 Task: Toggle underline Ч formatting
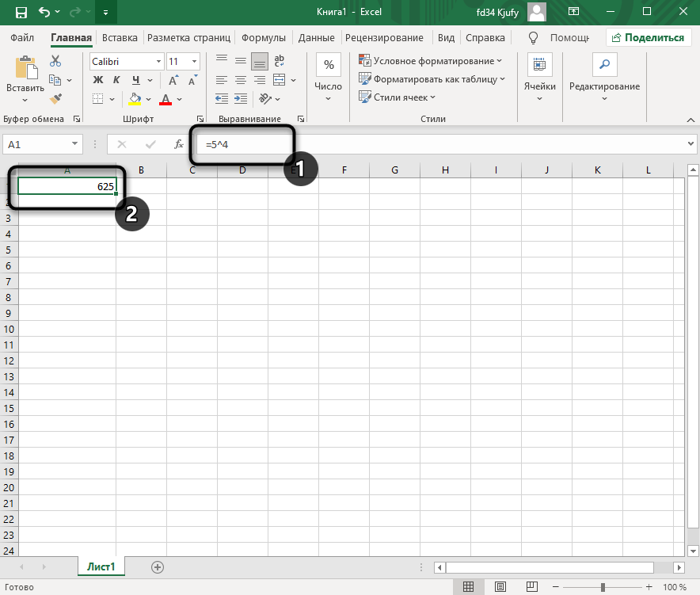135,80
